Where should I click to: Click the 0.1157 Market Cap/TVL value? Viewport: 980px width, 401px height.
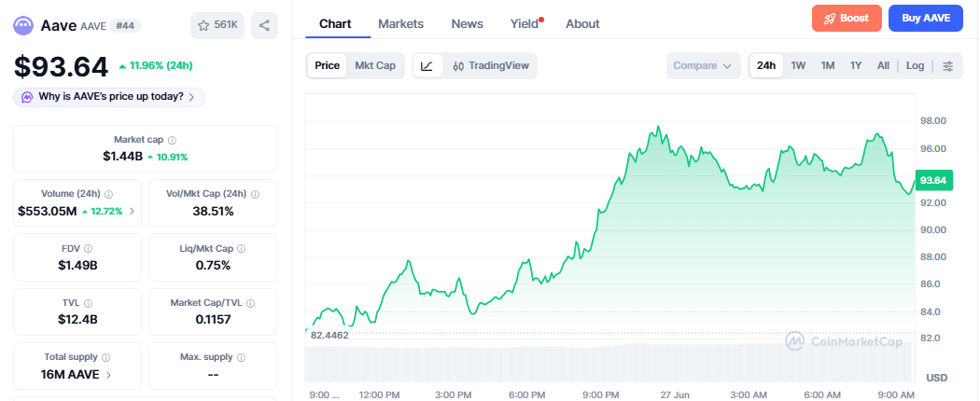(x=213, y=320)
